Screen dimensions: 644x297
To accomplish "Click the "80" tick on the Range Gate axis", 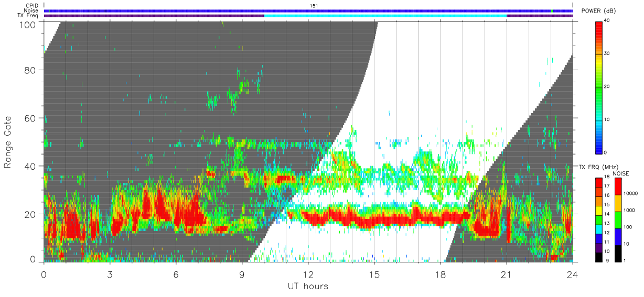I will 30,70.
